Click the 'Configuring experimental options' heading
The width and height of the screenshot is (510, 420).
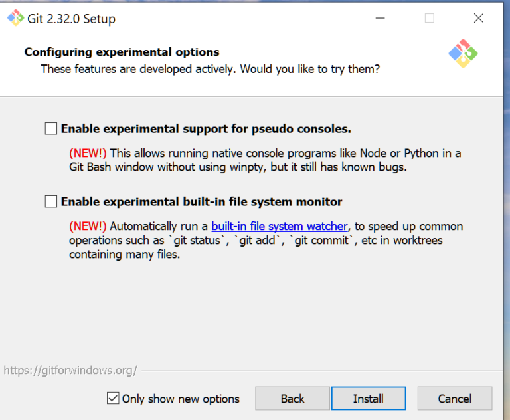point(122,52)
